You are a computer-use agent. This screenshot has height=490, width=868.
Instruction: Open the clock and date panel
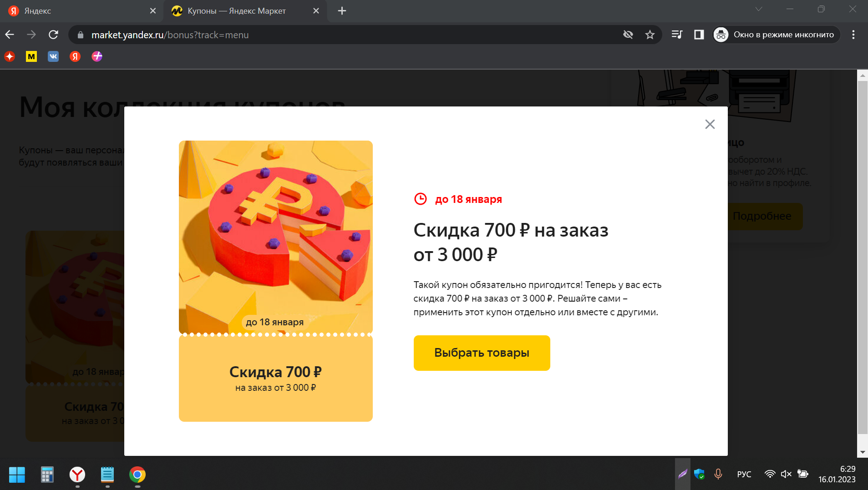pyautogui.click(x=837, y=474)
